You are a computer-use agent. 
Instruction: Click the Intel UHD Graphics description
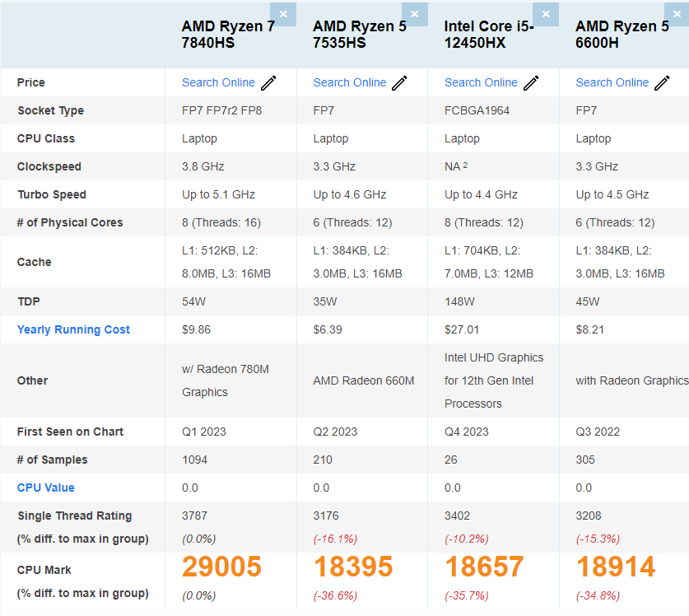[494, 380]
